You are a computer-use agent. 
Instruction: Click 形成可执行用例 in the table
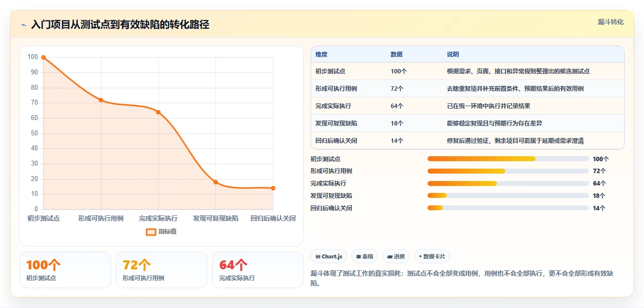[336, 89]
